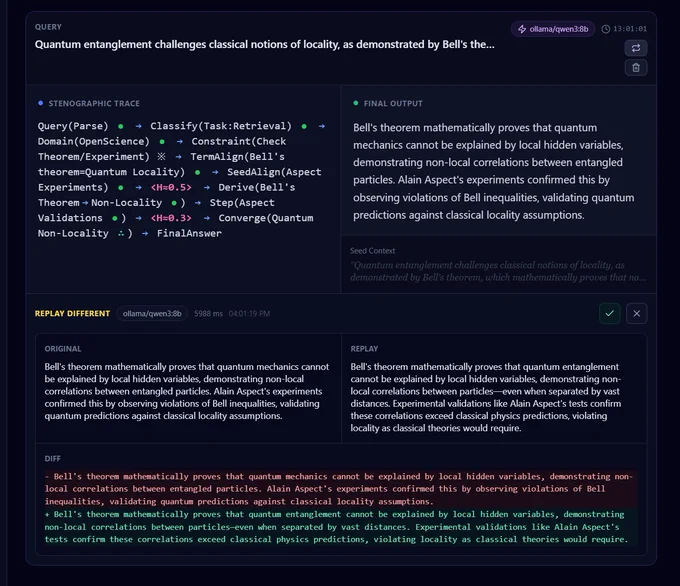This screenshot has height=586, width=680.
Task: Click the italic seed context quote
Action: [498, 271]
